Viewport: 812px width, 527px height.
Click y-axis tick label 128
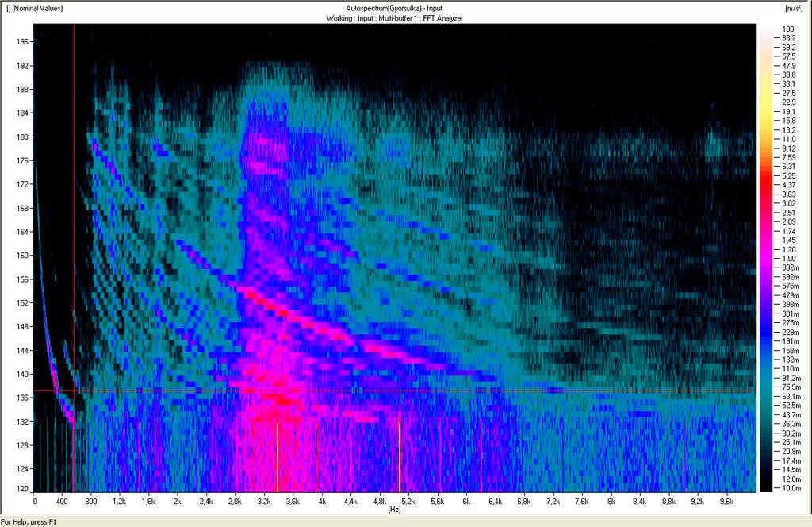[x=21, y=445]
